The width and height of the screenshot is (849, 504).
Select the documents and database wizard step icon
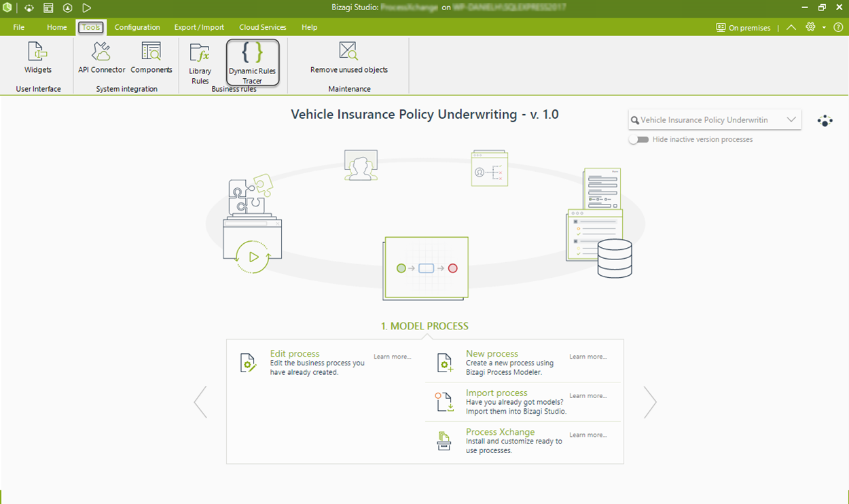click(x=600, y=223)
